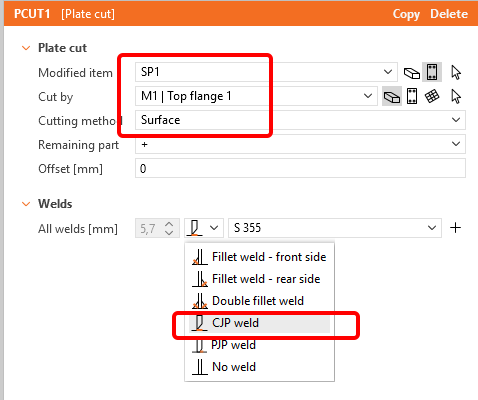Open the Modified item SP1 dropdown
This screenshot has width=478, height=400.
(x=266, y=72)
